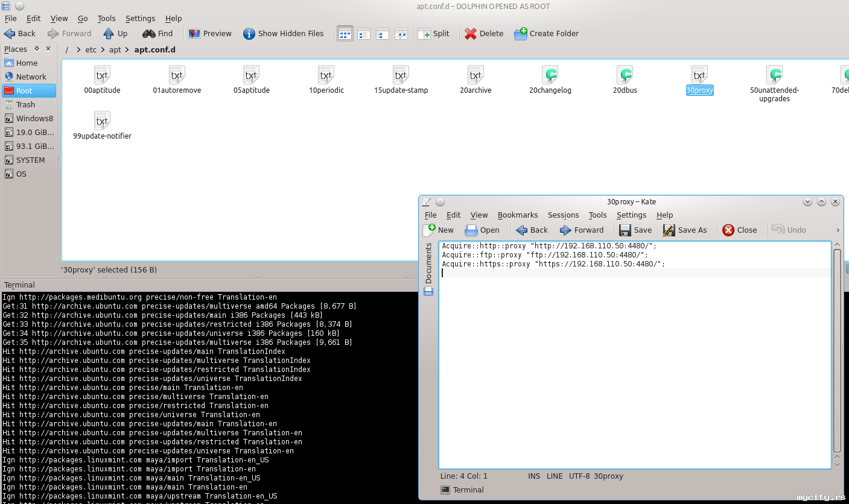Click the Save floppy icon in Kate
Screen dimensions: 849x504
tap(625, 230)
